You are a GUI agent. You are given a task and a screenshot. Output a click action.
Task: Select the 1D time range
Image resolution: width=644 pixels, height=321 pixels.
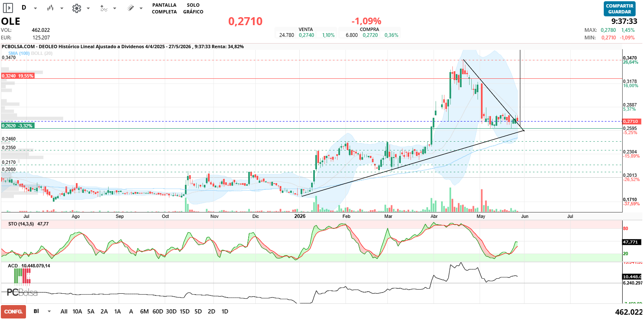tap(225, 311)
